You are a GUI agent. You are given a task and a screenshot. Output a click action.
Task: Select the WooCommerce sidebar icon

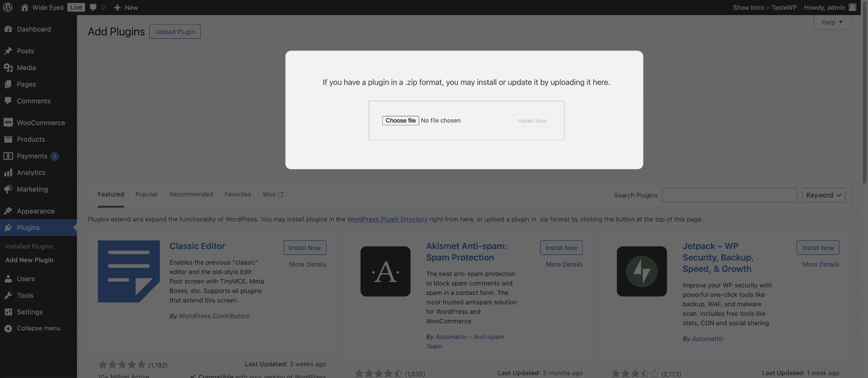9,122
